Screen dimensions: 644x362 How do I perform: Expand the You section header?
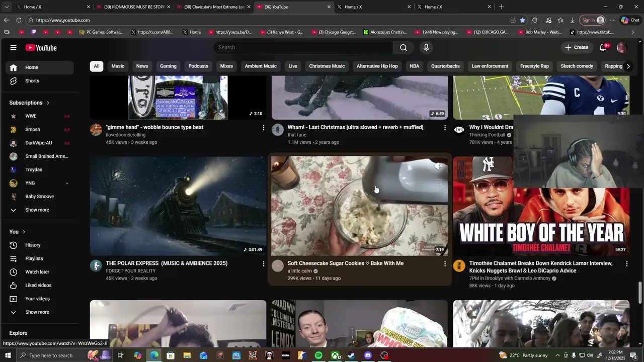[17, 232]
